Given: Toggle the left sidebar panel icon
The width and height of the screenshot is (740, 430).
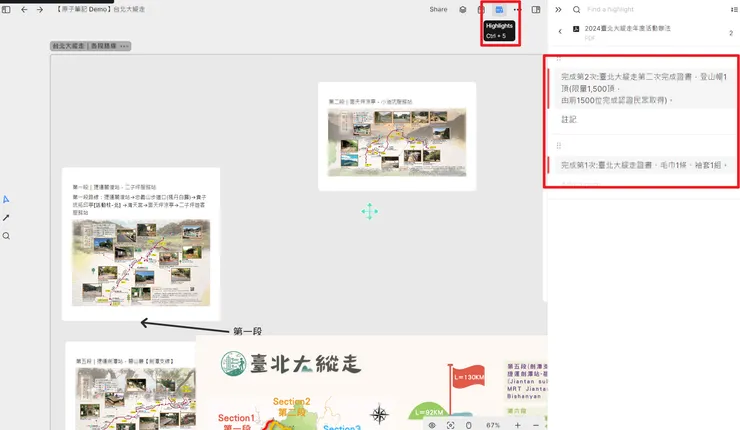Looking at the screenshot, I should click(x=6, y=9).
